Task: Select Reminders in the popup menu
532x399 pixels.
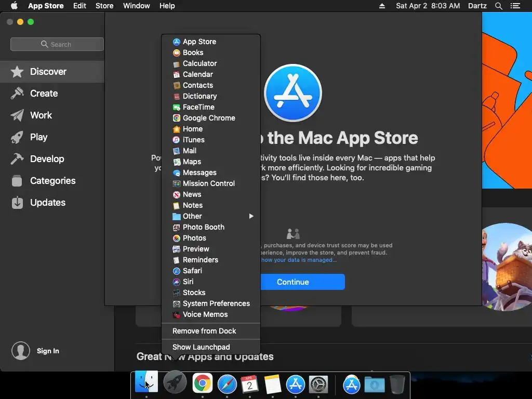Action: [x=211, y=260]
